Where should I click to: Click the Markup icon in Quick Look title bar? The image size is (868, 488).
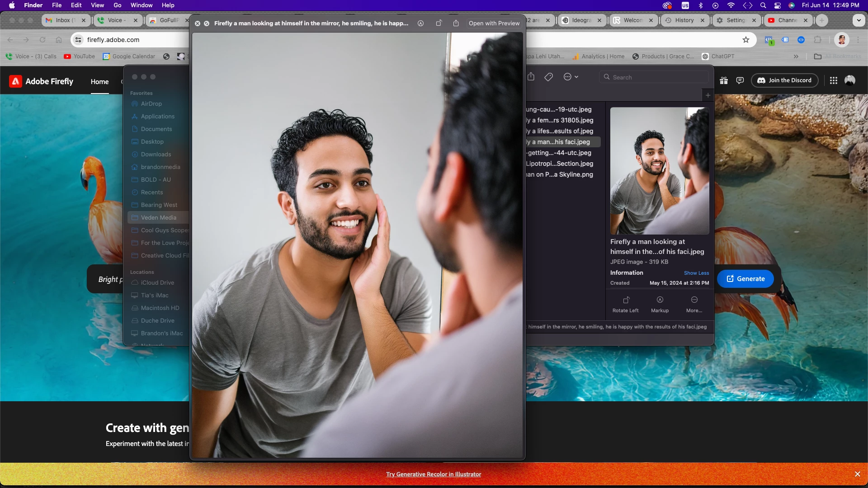pos(420,23)
